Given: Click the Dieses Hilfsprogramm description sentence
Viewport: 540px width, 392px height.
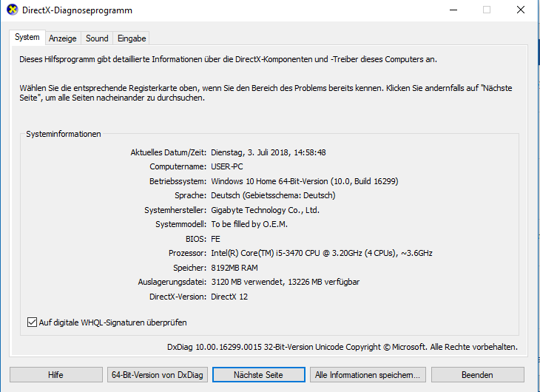Looking at the screenshot, I should 228,59.
